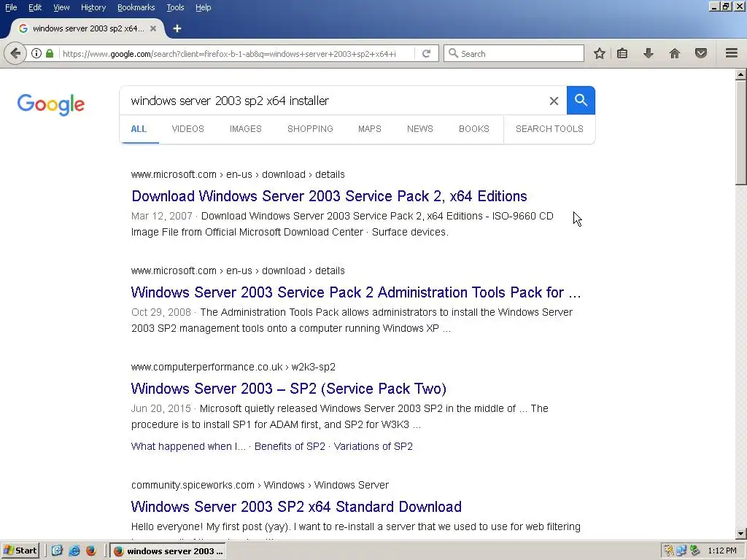Show site information via the info icon
The height and width of the screenshot is (560, 747).
[36, 53]
